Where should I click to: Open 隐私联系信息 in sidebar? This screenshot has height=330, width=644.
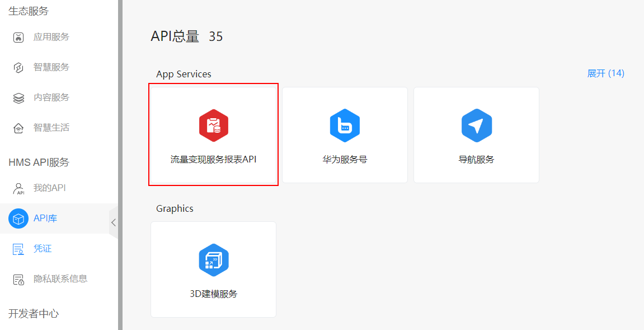click(60, 278)
